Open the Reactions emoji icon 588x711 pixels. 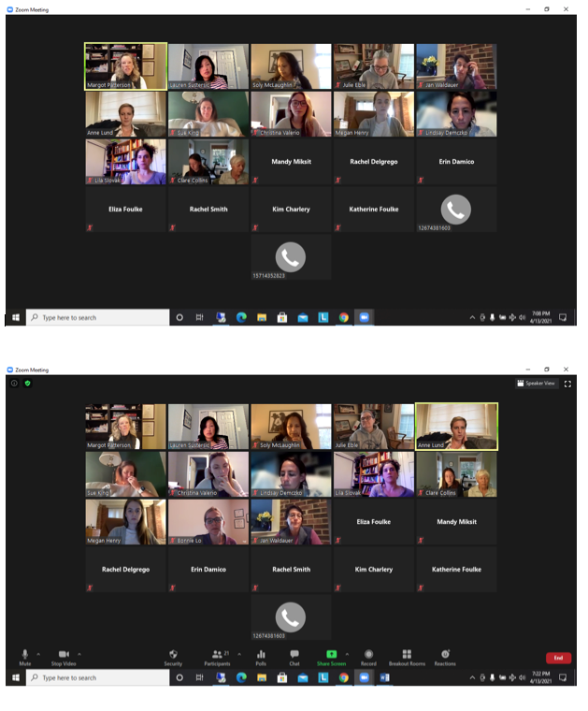click(445, 654)
